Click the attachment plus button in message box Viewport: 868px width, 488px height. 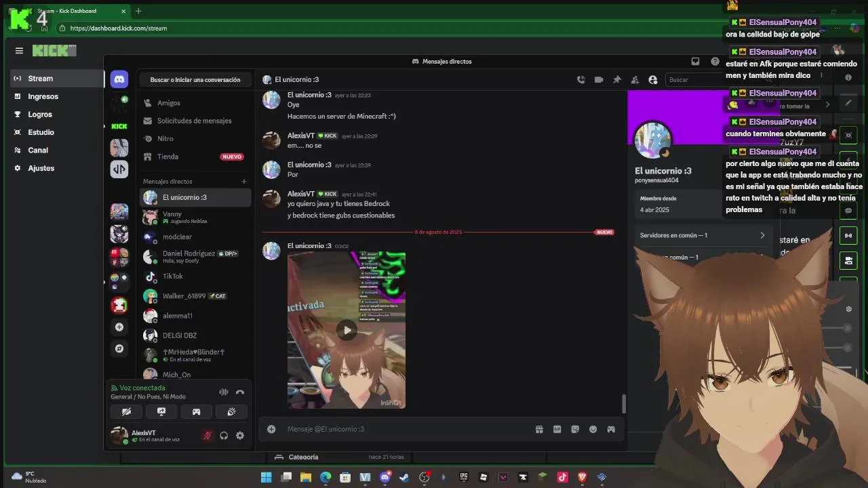(271, 429)
